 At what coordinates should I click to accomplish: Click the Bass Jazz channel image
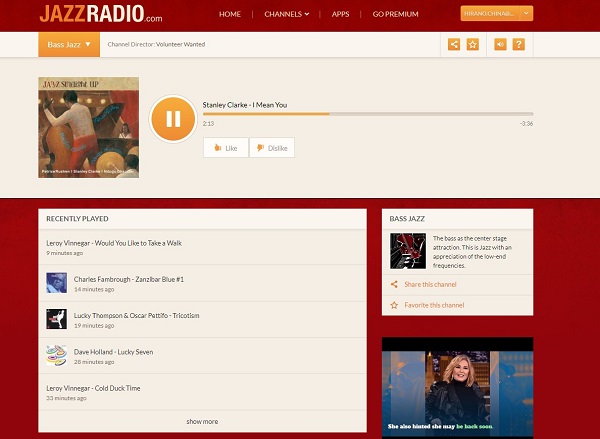pos(408,251)
